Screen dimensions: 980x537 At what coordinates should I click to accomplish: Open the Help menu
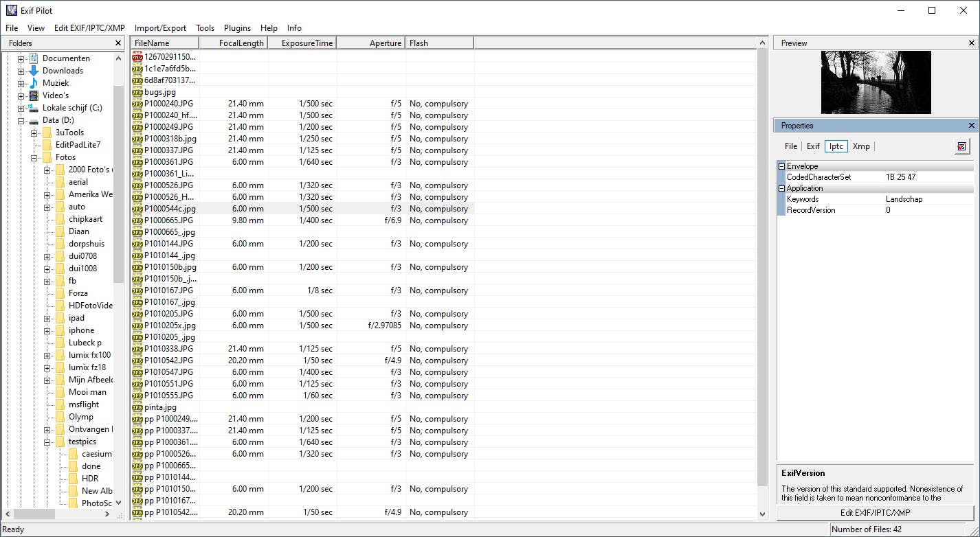pos(269,28)
